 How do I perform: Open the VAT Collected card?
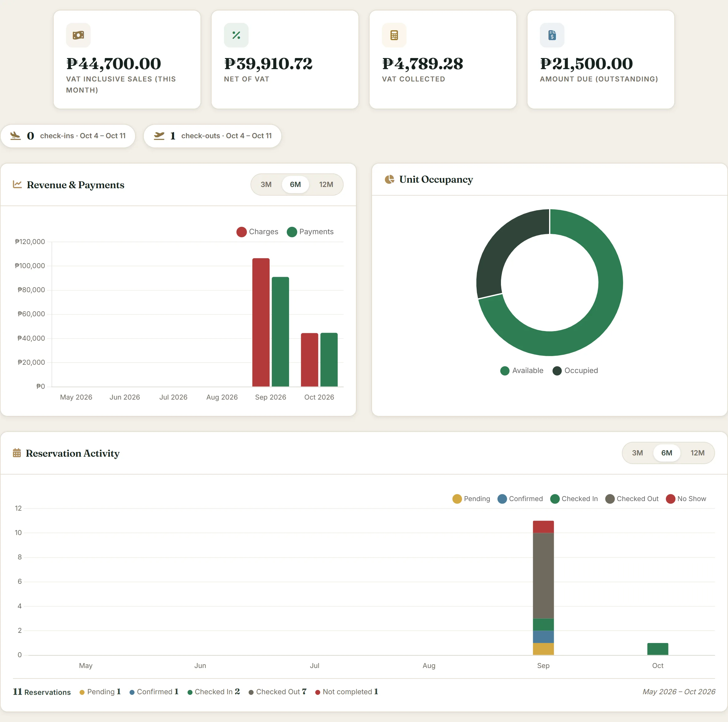(443, 60)
